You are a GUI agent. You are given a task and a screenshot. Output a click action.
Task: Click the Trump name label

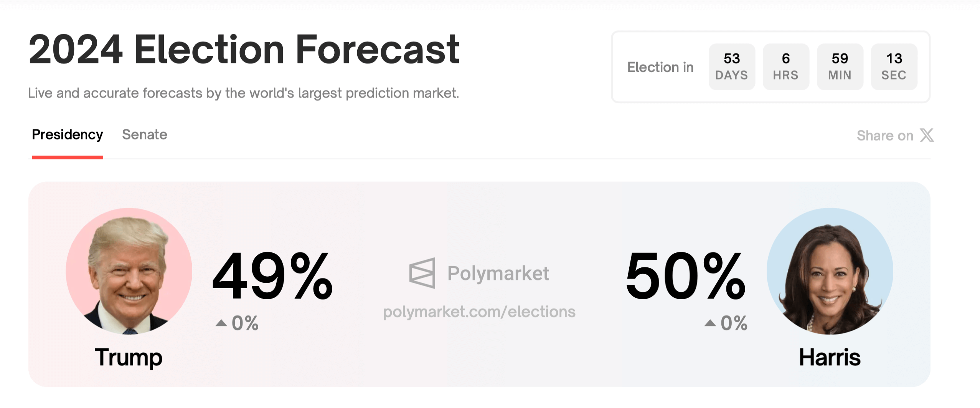(129, 357)
